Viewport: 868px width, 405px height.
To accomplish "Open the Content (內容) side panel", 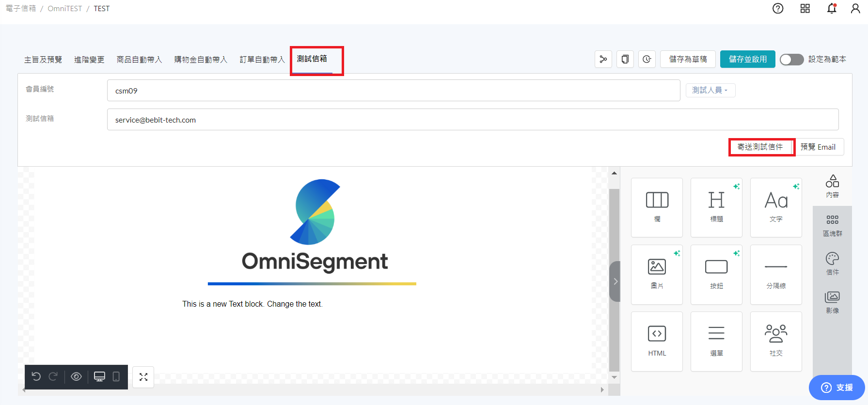I will click(x=832, y=187).
